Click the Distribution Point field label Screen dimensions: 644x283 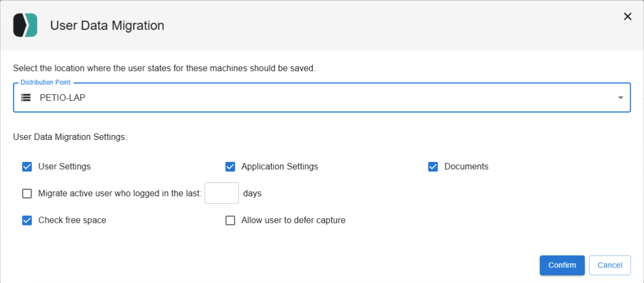[x=45, y=83]
